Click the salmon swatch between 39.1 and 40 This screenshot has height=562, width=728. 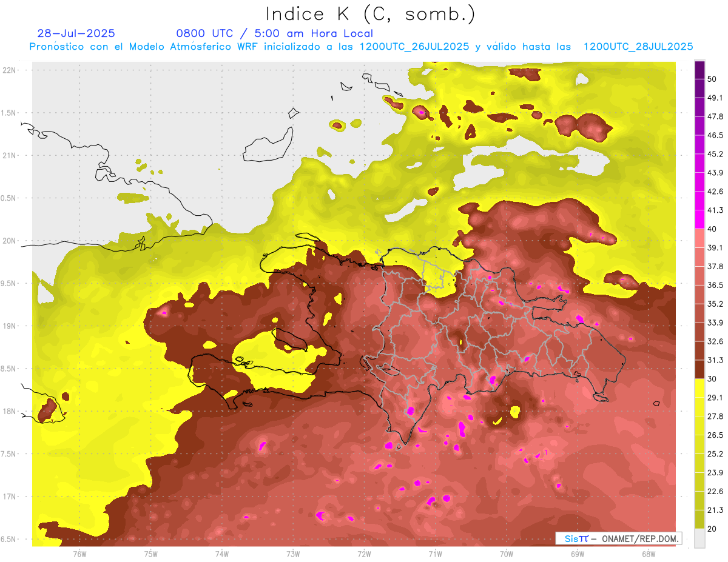tap(699, 238)
